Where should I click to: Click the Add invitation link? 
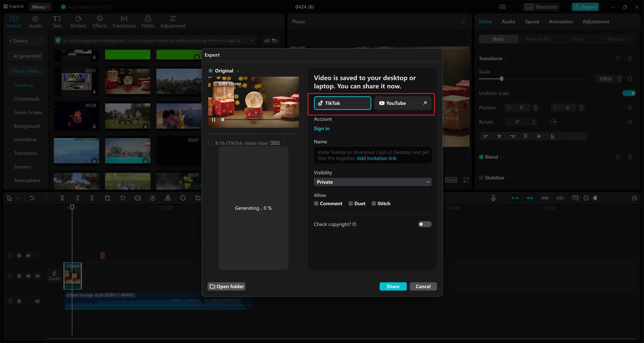click(376, 158)
